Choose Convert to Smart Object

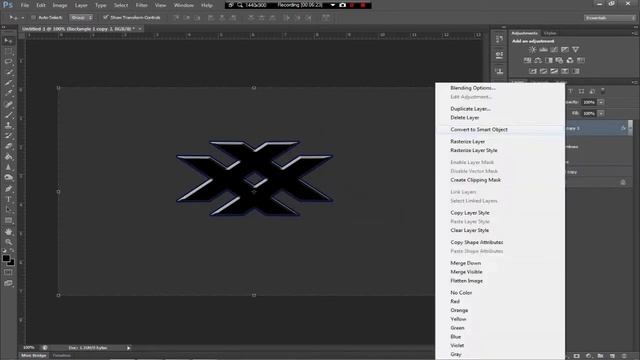(479, 129)
